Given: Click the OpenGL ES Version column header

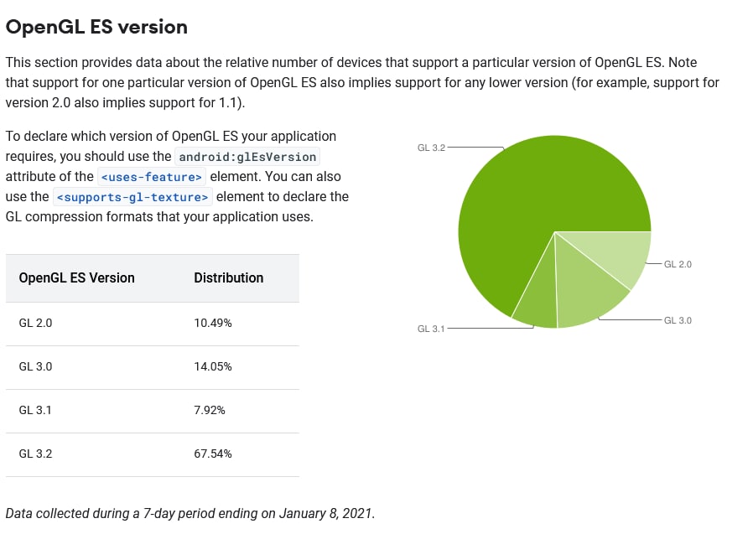Looking at the screenshot, I should [76, 278].
